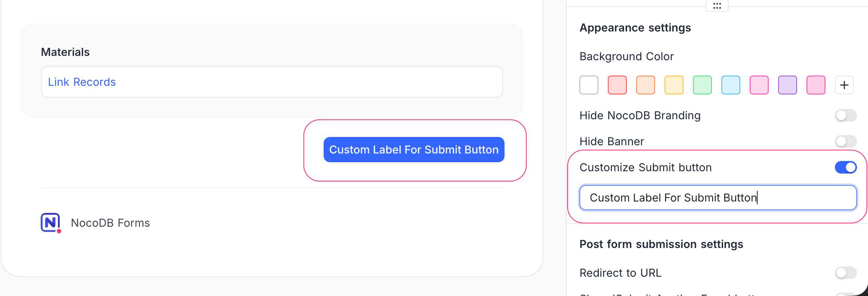Viewport: 868px width, 296px height.
Task: Turn on the Hide Banner switch
Action: pos(846,141)
